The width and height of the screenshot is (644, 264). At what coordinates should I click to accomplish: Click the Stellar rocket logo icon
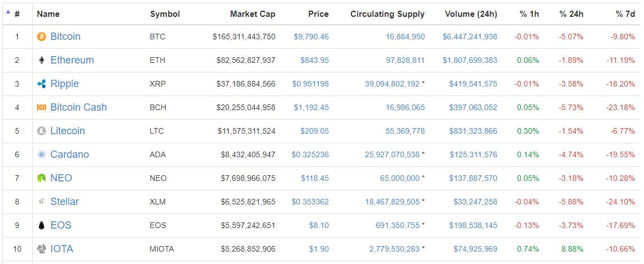click(x=41, y=202)
